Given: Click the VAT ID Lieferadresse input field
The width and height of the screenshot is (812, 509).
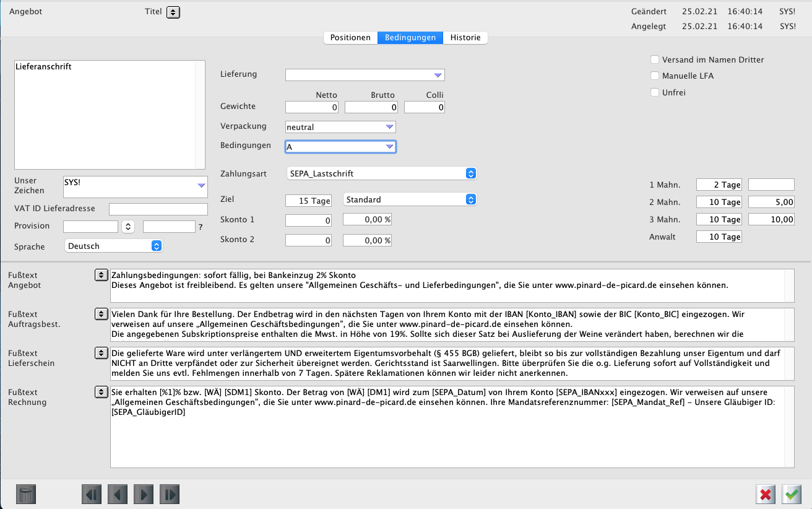Looking at the screenshot, I should pos(158,209).
